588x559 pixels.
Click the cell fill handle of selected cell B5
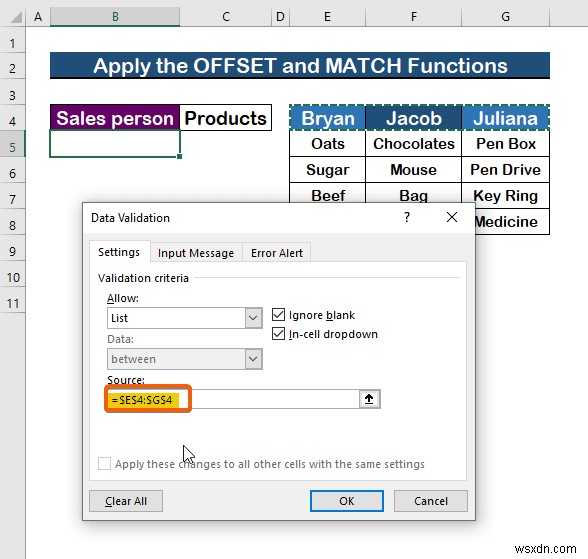coord(180,157)
